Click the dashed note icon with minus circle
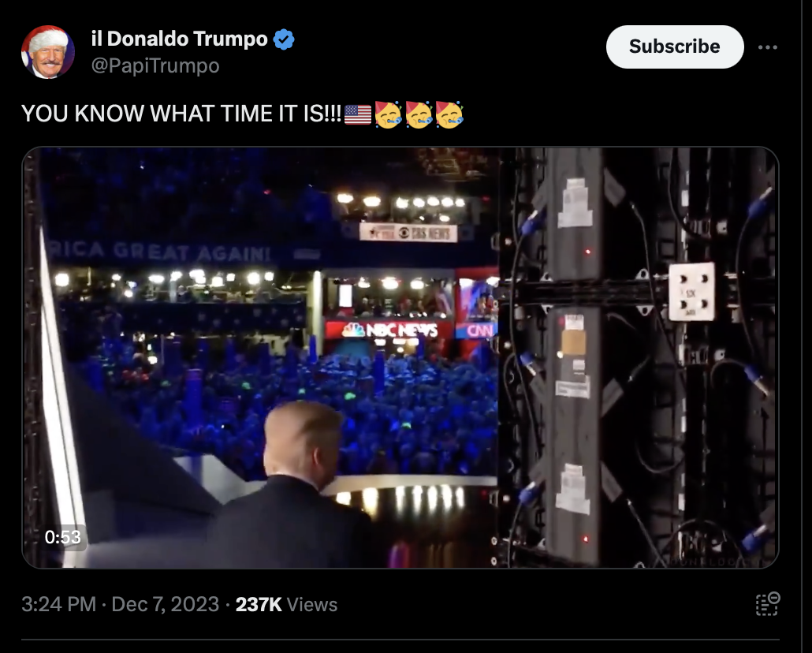This screenshot has width=812, height=653. 768,604
